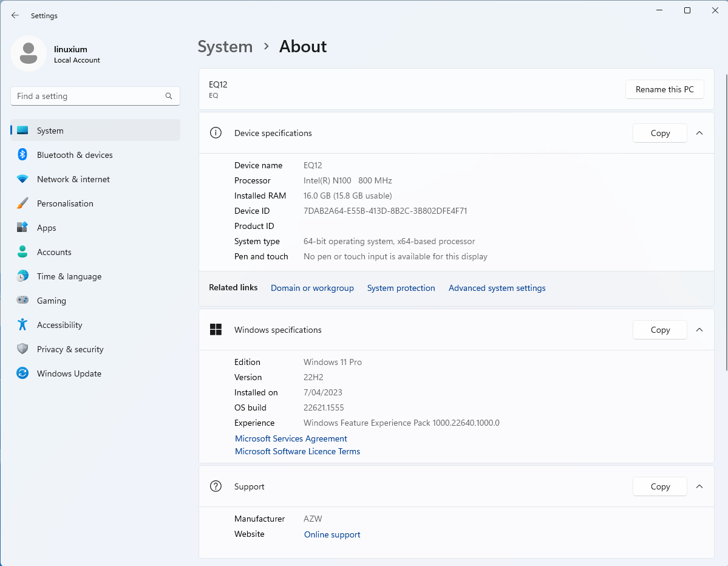728x566 pixels.
Task: Open Domain or workgroup link
Action: pos(312,288)
